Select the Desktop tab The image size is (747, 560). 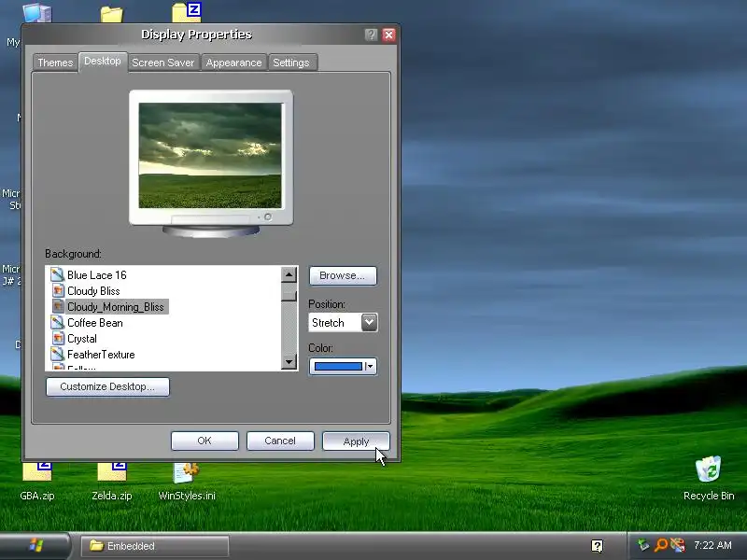coord(103,62)
